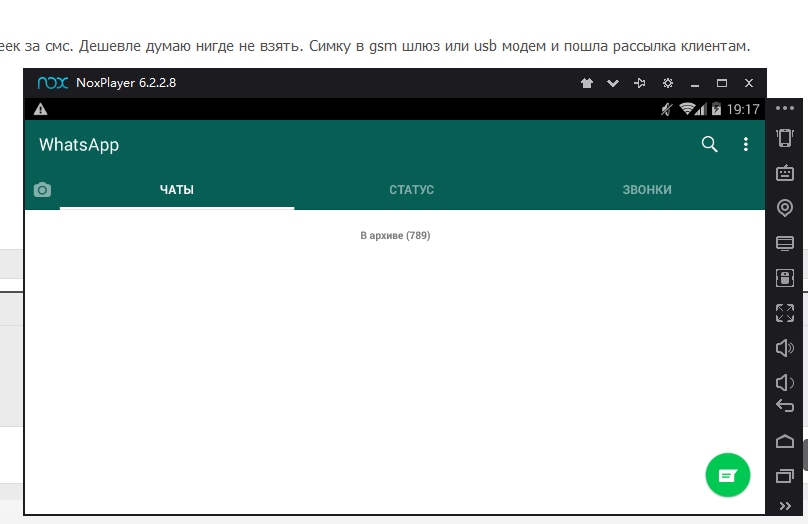Minimize the NoxPlayer window
808x524 pixels.
point(695,84)
